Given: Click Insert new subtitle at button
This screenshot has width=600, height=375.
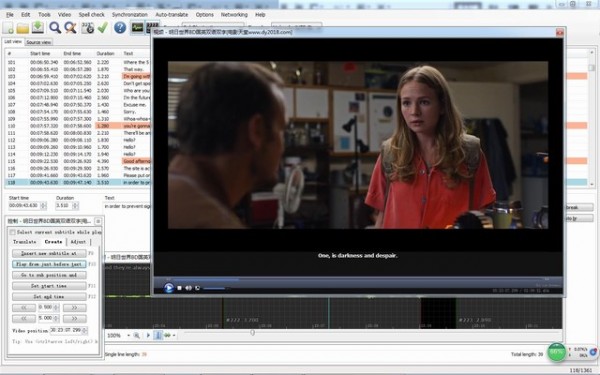Looking at the screenshot, I should [49, 253].
